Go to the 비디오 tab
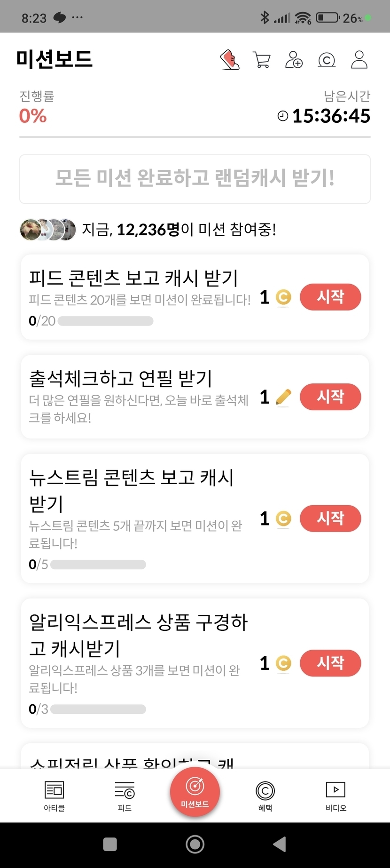 (x=335, y=796)
